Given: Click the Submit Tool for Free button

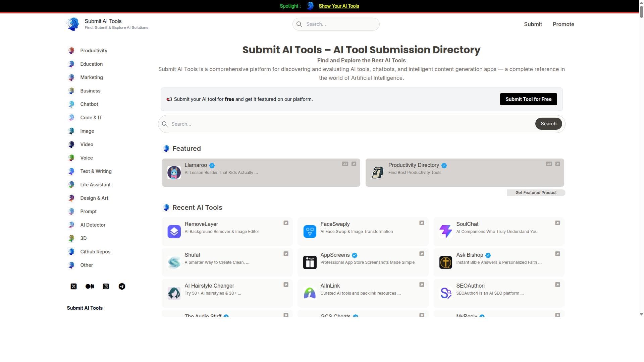Looking at the screenshot, I should (528, 99).
